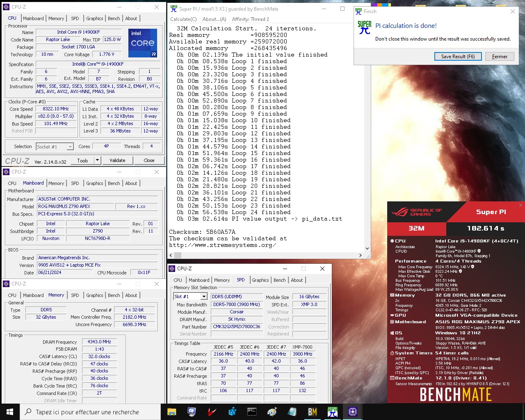Click the Intel Core i9 logo badge
525x420 pixels.
click(x=142, y=43)
